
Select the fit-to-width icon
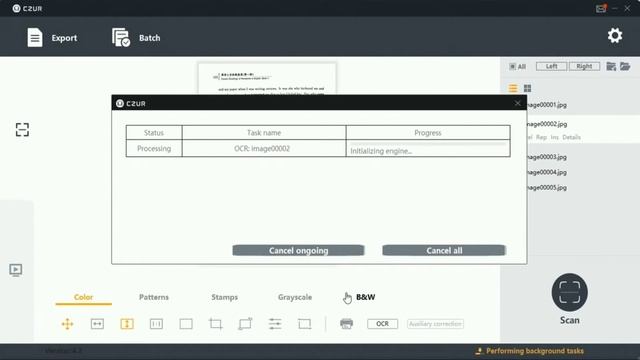pyautogui.click(x=97, y=324)
